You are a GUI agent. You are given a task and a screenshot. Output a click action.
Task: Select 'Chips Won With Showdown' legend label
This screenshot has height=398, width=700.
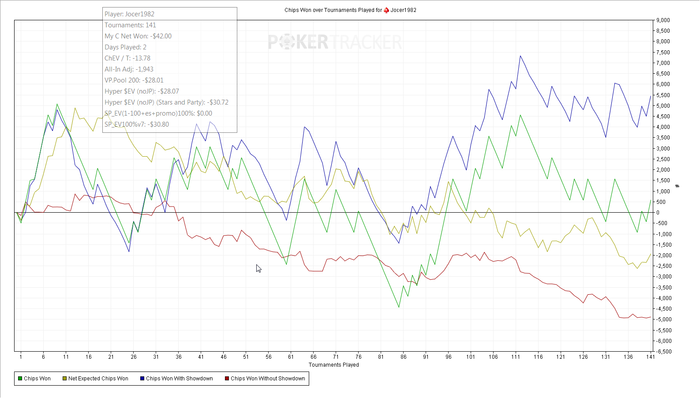pos(179,378)
